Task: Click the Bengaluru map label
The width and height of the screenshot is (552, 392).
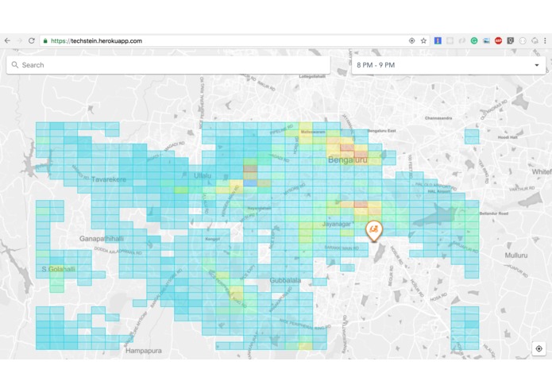Action: 347,160
